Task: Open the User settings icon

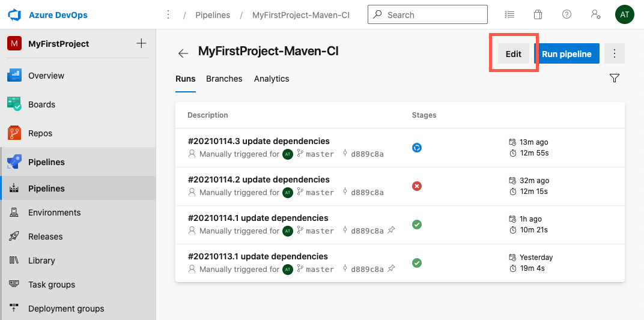Action: [595, 15]
